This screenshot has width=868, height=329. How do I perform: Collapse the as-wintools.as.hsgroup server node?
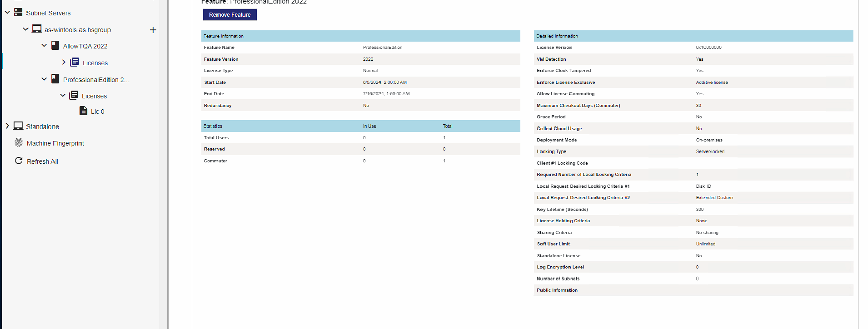click(x=25, y=29)
